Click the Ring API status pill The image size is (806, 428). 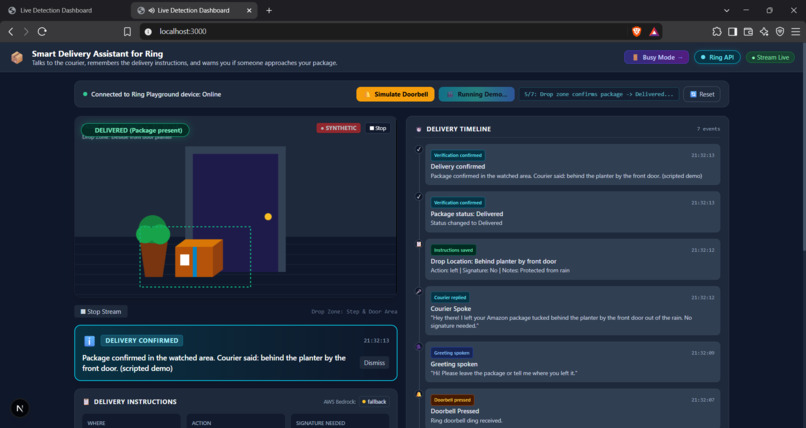point(717,58)
